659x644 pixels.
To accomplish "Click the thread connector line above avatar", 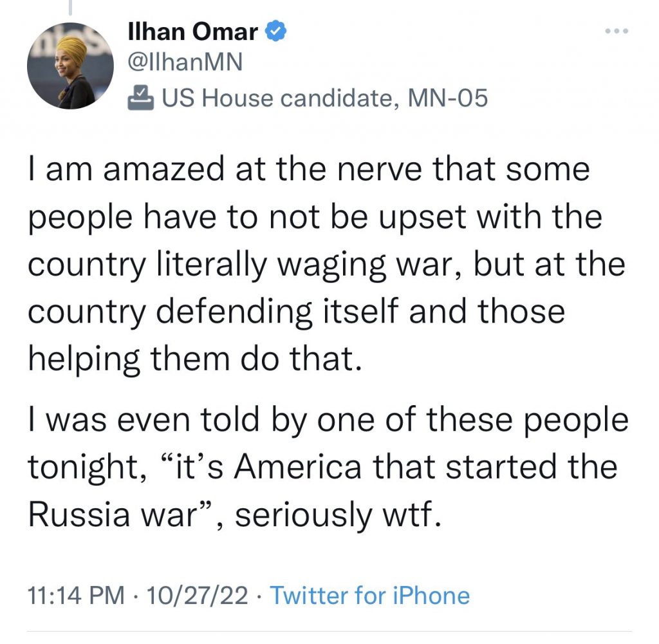I will coord(70,6).
